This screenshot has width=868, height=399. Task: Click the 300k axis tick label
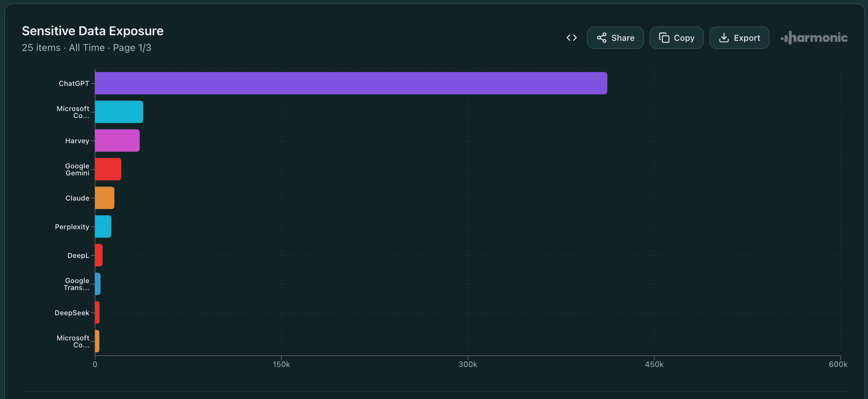click(x=467, y=364)
